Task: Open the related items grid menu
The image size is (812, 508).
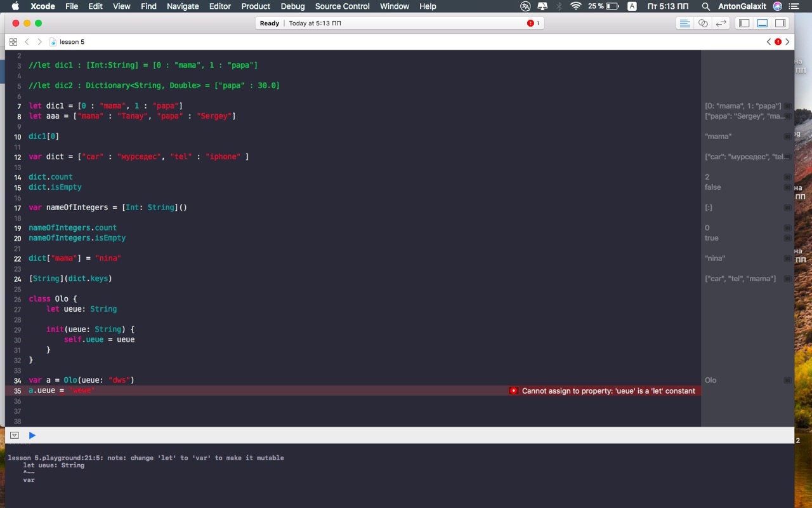Action: (x=13, y=42)
